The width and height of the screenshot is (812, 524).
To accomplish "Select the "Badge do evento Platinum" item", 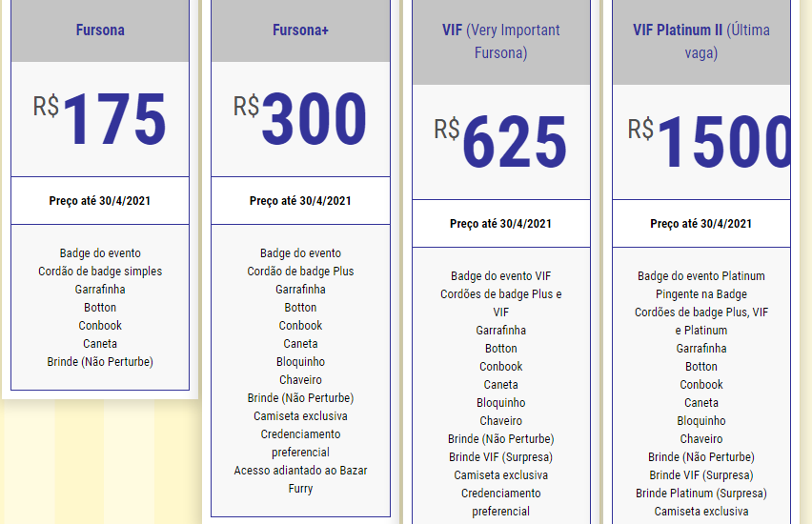I will tap(701, 276).
